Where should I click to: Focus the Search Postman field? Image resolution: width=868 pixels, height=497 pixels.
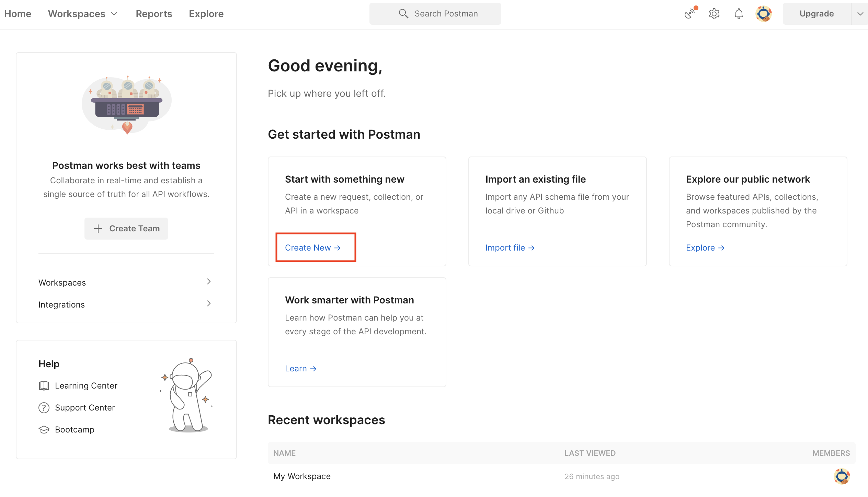pyautogui.click(x=435, y=14)
